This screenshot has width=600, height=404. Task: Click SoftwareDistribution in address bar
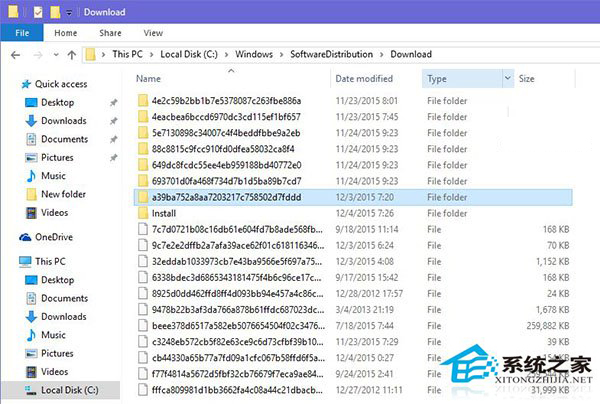331,54
